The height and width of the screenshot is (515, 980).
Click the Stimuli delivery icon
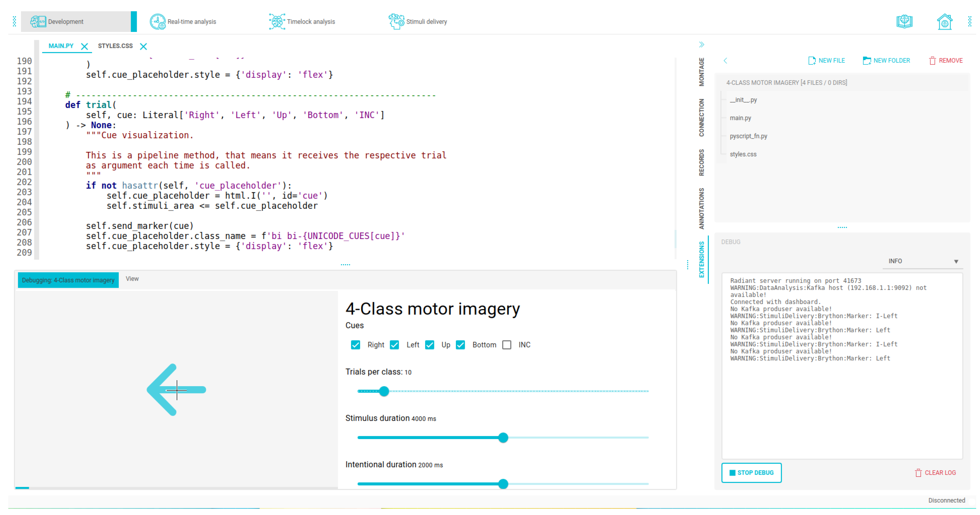tap(396, 22)
